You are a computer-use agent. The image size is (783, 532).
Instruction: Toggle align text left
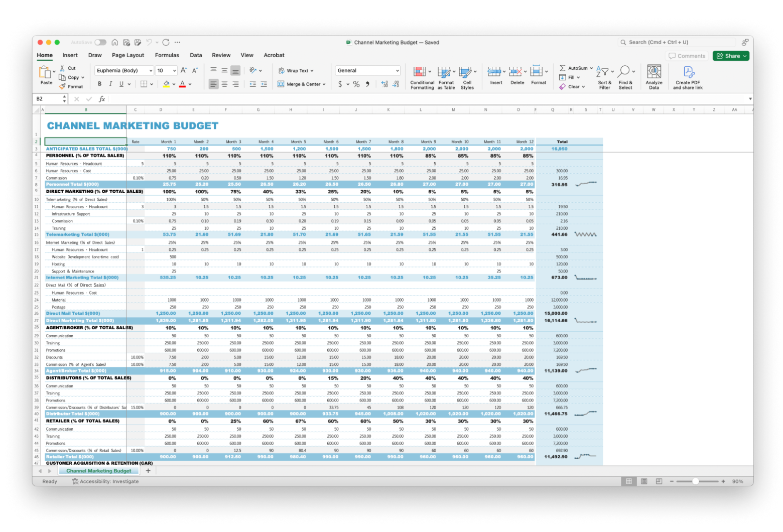[x=213, y=84]
